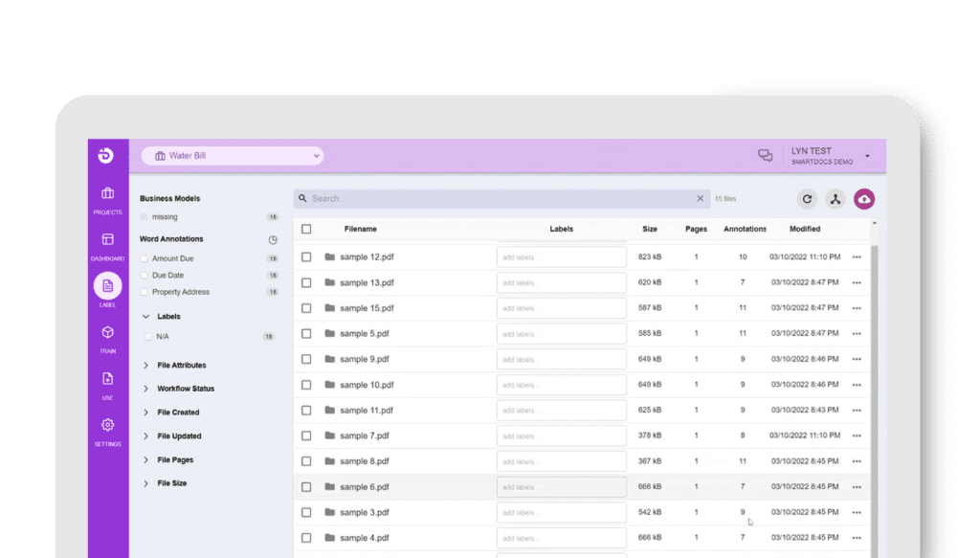Refresh the file list
The image size is (980, 558).
(807, 199)
